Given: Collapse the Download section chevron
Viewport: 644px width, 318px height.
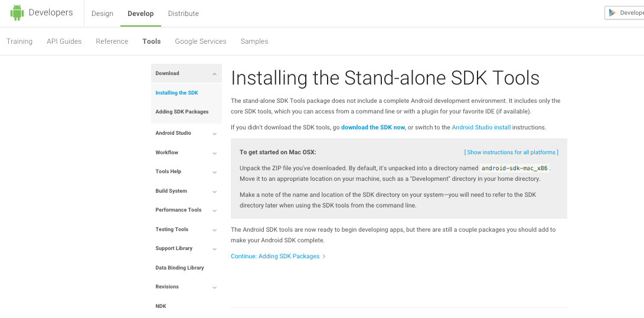Looking at the screenshot, I should (x=214, y=74).
